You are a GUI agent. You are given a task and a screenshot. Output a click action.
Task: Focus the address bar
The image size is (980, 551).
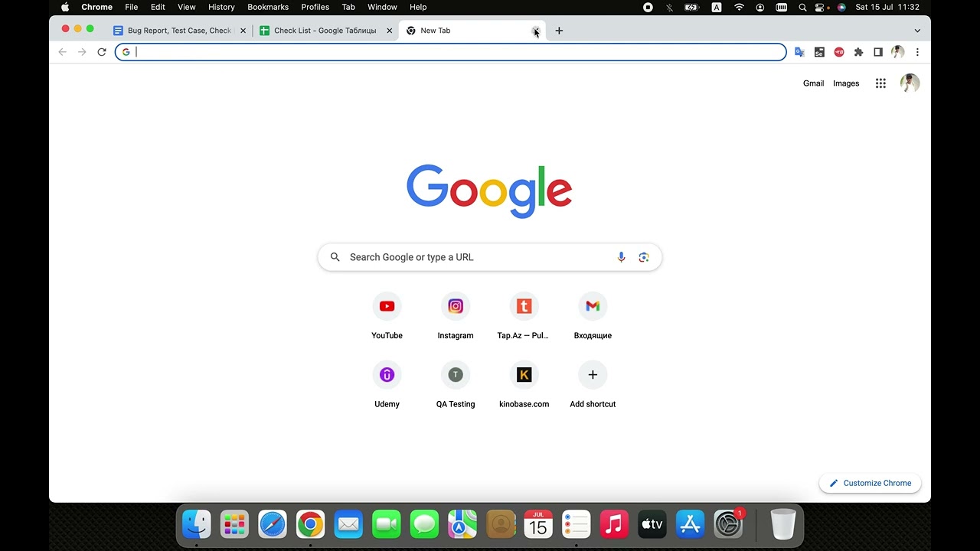click(x=450, y=52)
